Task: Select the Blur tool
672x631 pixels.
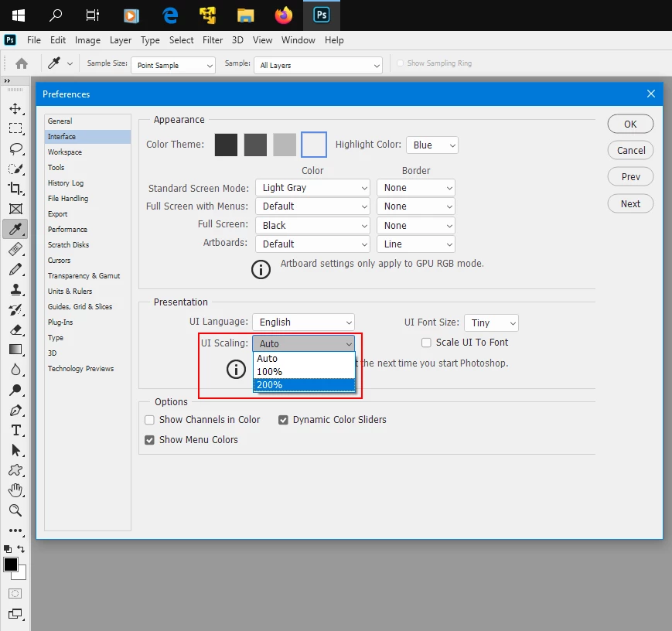Action: (15, 370)
